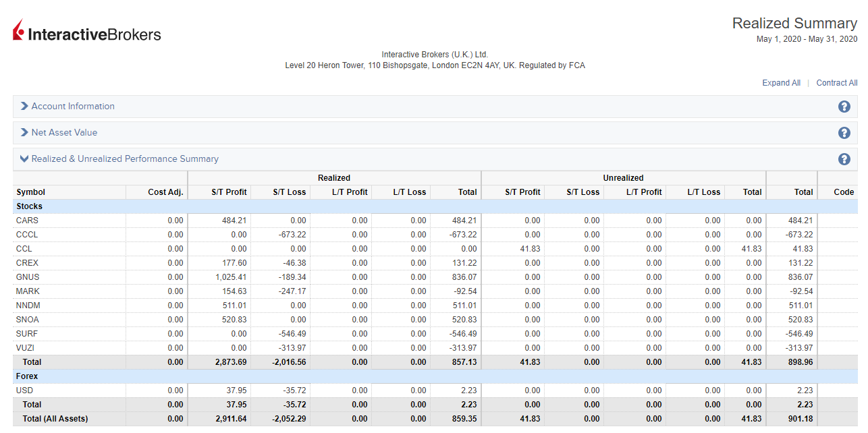Image resolution: width=868 pixels, height=433 pixels.
Task: Click the Interactive Brokers logo
Action: 87,32
